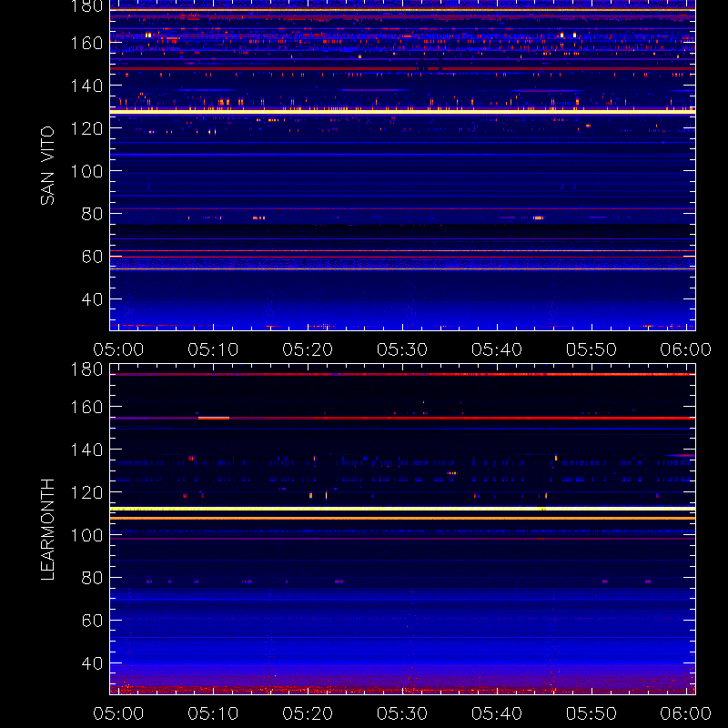Select the 140 tick label on SAN VITO plot
728x728 pixels.
click(86, 86)
